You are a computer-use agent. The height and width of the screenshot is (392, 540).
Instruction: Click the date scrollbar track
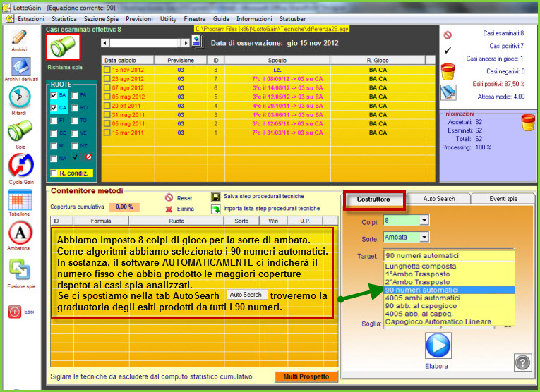pyautogui.click(x=145, y=43)
